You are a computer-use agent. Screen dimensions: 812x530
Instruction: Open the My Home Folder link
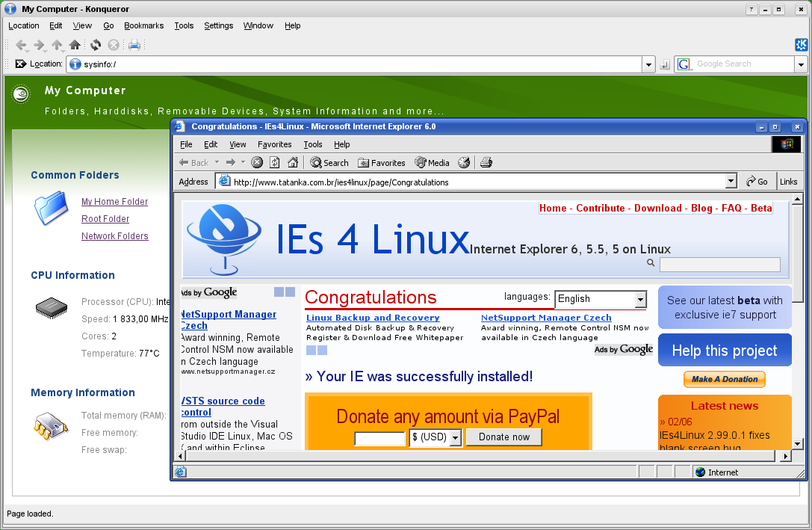point(114,202)
